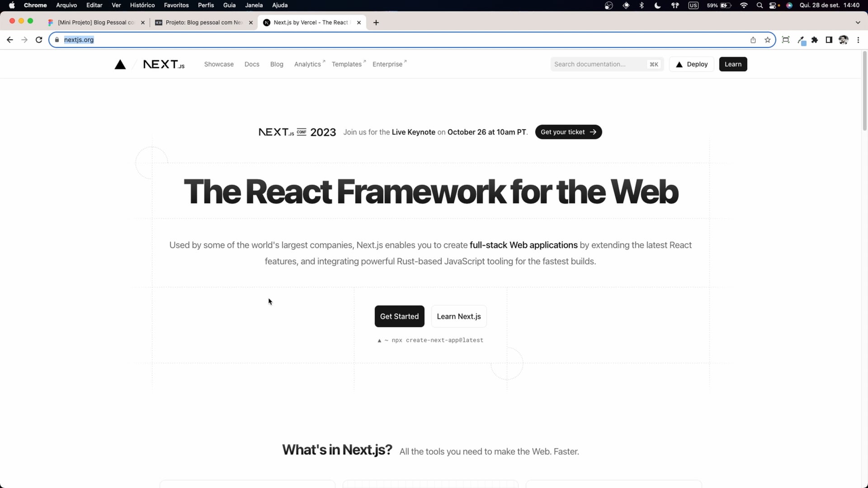Bookmark page with star icon
Image resolution: width=868 pixels, height=488 pixels.
pyautogui.click(x=768, y=40)
